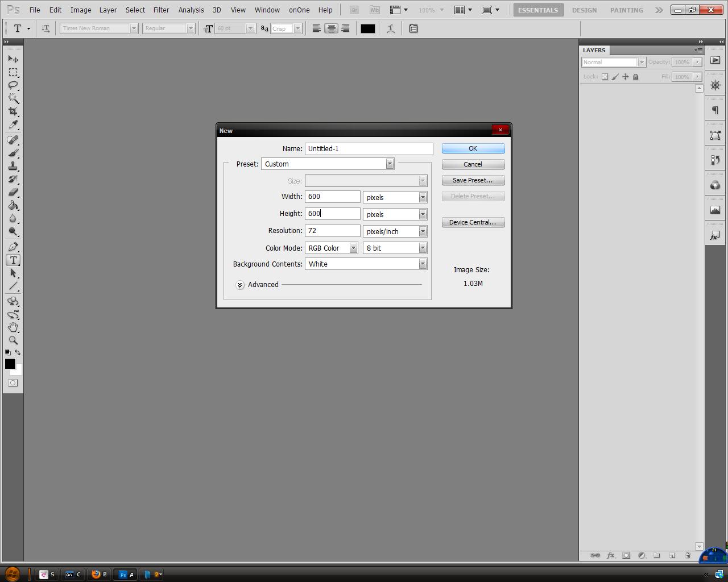Click the text color swatch in options bar
The width and height of the screenshot is (728, 582).
pos(367,28)
